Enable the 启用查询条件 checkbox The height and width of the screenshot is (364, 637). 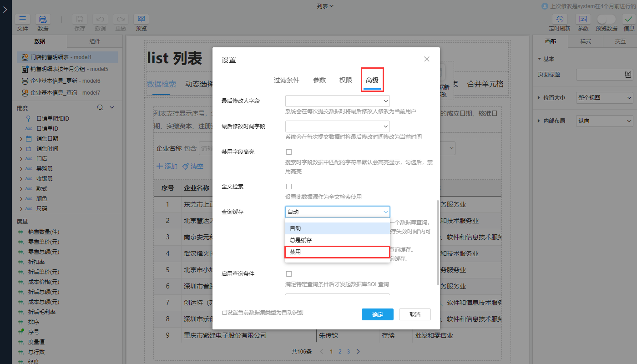coord(288,273)
